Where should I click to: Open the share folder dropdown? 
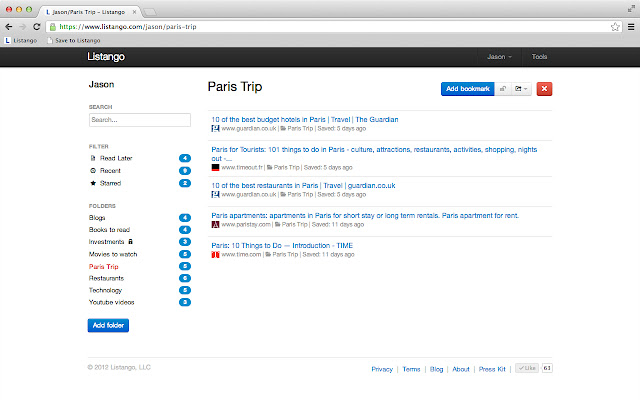pos(521,89)
